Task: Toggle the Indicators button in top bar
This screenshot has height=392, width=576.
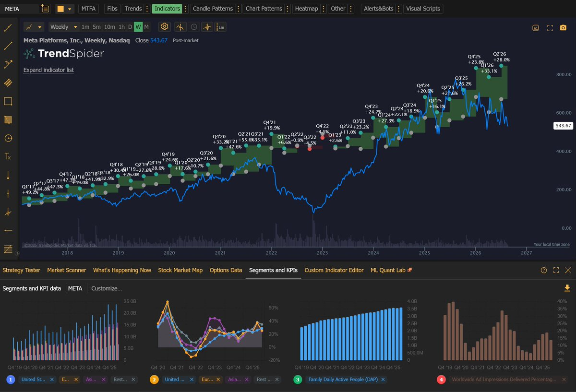Action: [x=167, y=9]
